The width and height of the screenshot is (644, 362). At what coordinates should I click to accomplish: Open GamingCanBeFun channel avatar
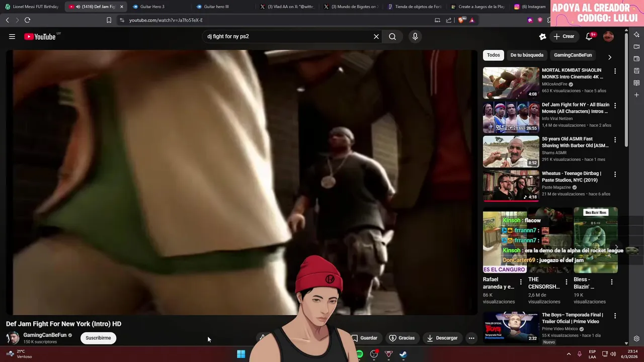coord(13,338)
